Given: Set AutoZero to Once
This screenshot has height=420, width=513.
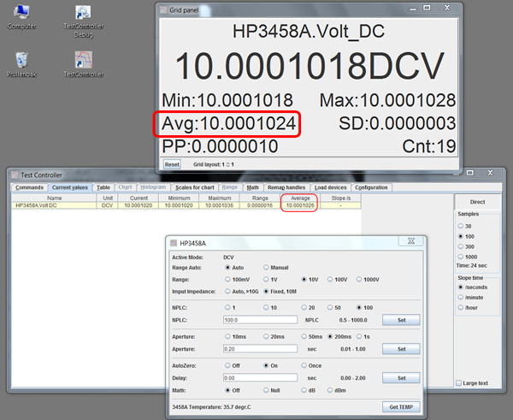Looking at the screenshot, I should click(x=304, y=365).
